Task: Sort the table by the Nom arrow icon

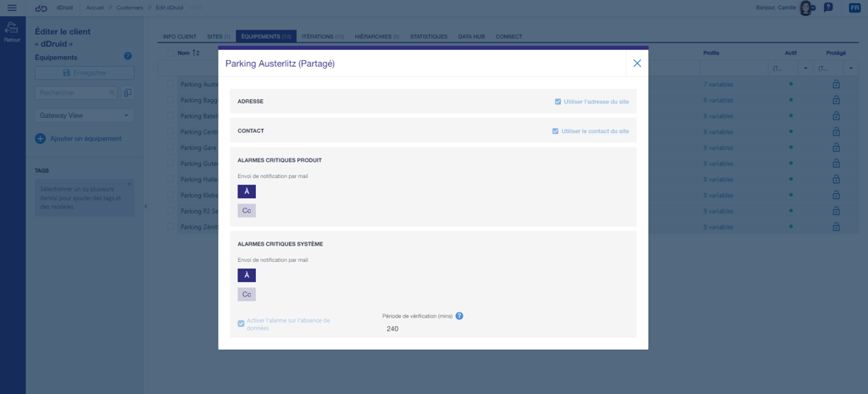Action: 196,53
